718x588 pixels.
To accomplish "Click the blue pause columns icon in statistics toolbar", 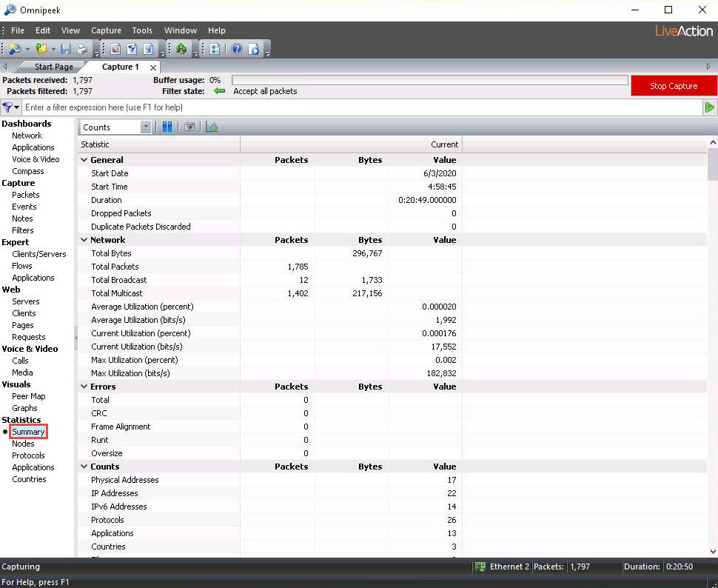I will point(167,127).
